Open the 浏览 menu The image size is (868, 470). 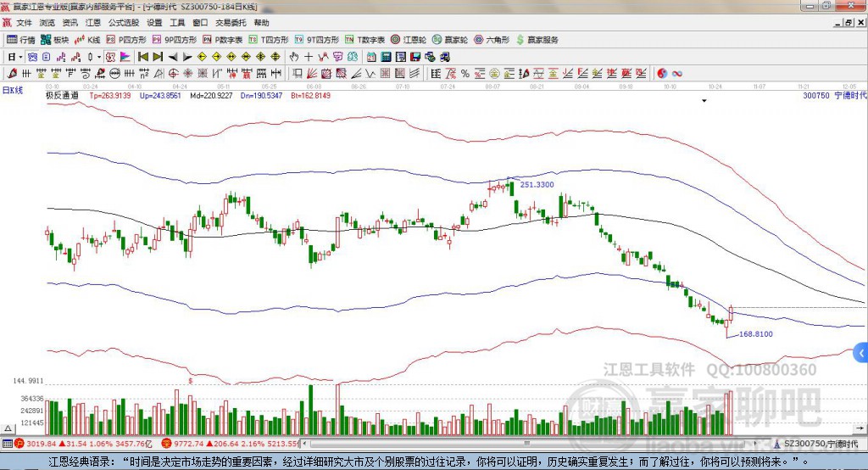[x=47, y=23]
